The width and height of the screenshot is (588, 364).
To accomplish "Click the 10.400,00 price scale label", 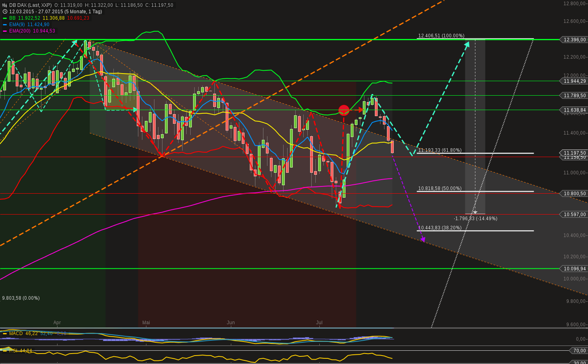I will [x=574, y=235].
